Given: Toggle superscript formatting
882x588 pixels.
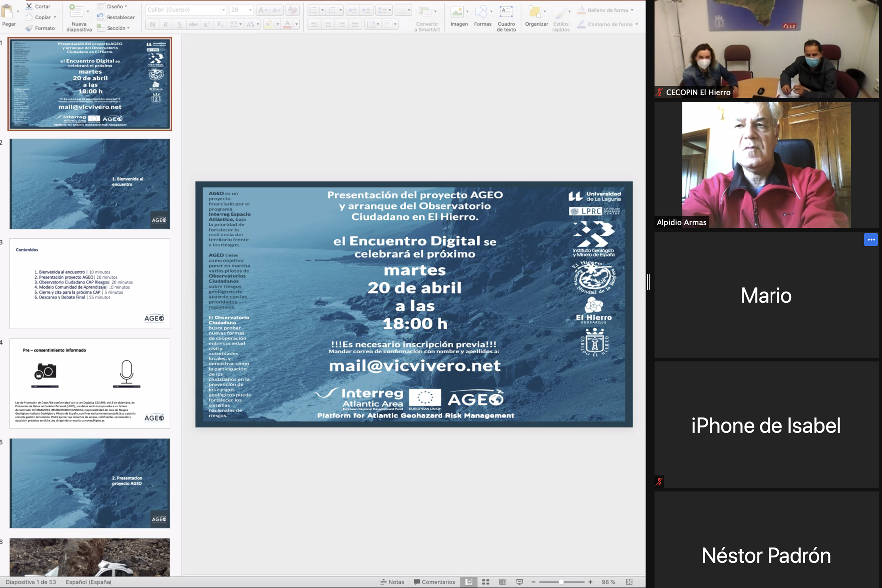Looking at the screenshot, I should [207, 24].
